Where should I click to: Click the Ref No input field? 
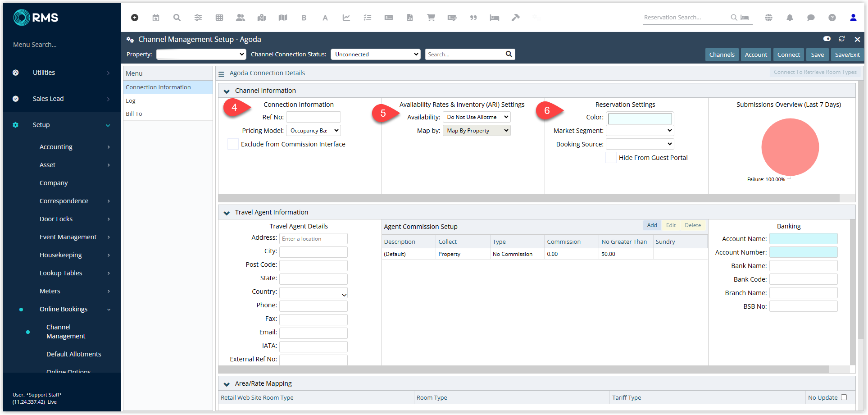tap(314, 117)
